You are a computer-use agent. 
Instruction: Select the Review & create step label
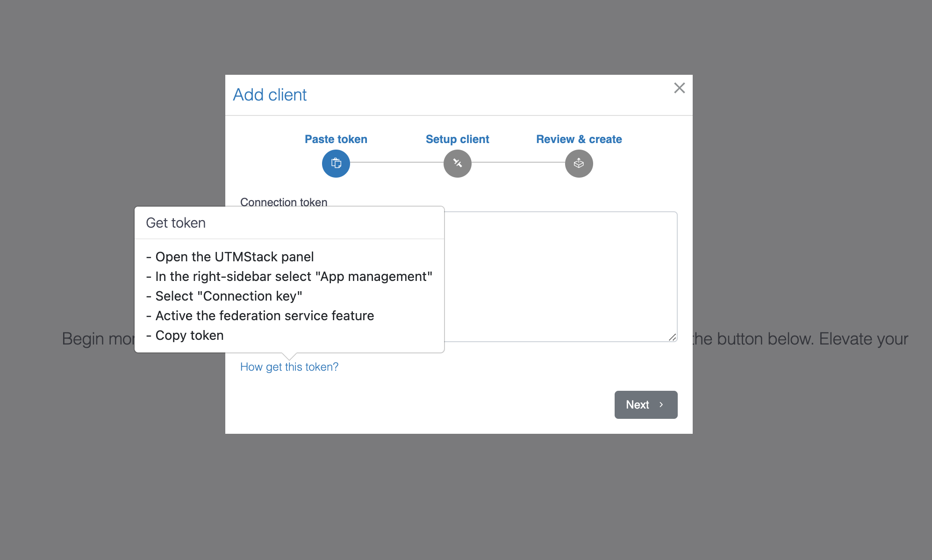tap(579, 139)
